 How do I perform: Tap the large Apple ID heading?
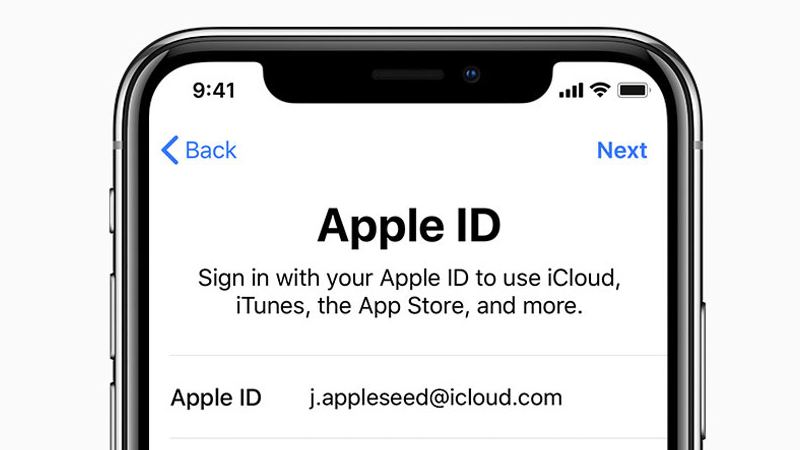pos(409,226)
